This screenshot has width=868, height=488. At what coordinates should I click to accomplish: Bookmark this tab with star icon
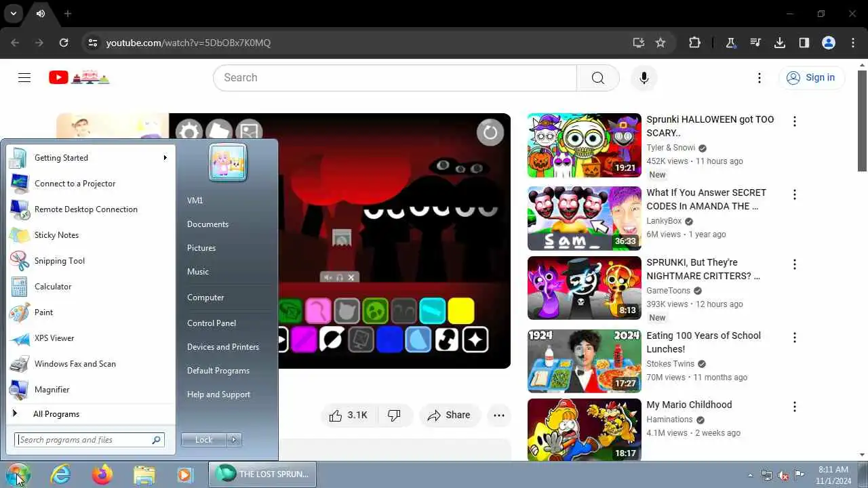[660, 43]
